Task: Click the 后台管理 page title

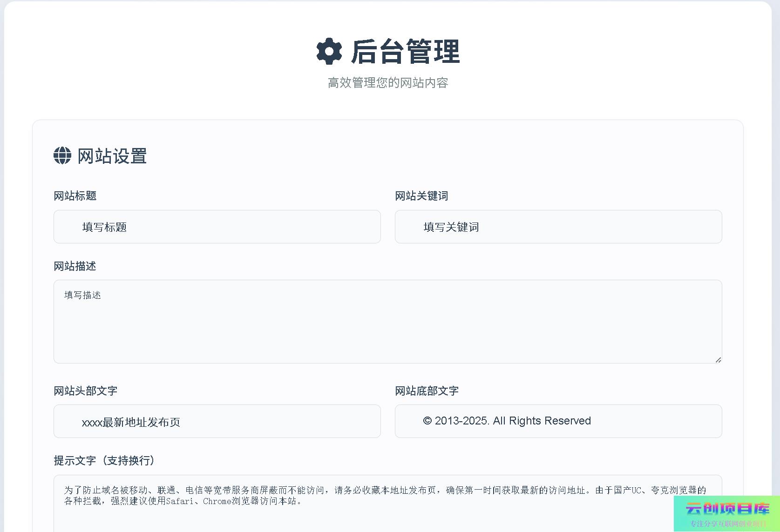Action: tap(405, 51)
